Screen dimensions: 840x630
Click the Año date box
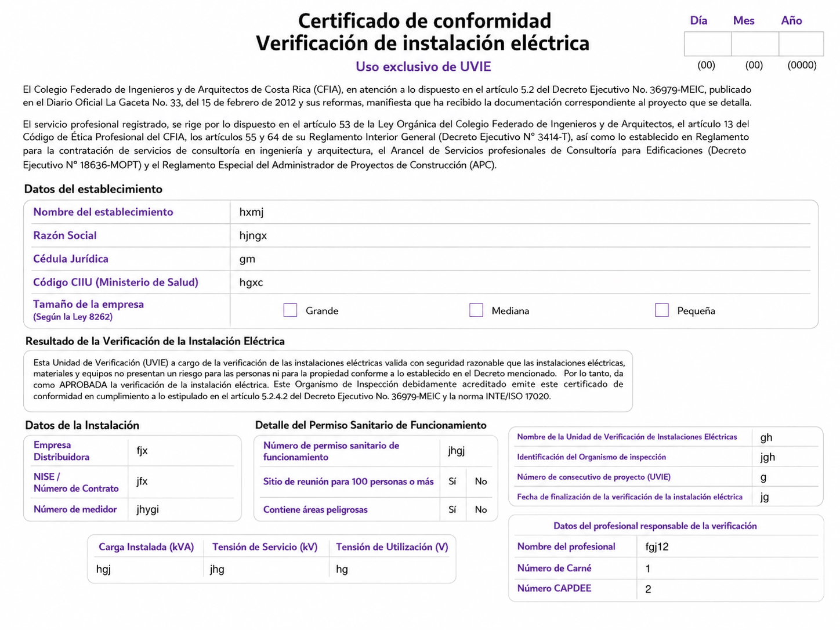click(801, 44)
